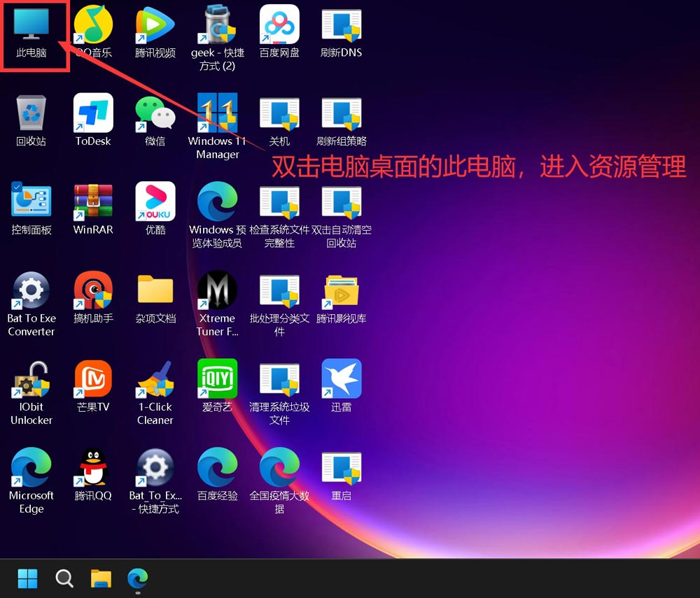
Task: Launch ToDesk remote desktop
Action: (93, 115)
